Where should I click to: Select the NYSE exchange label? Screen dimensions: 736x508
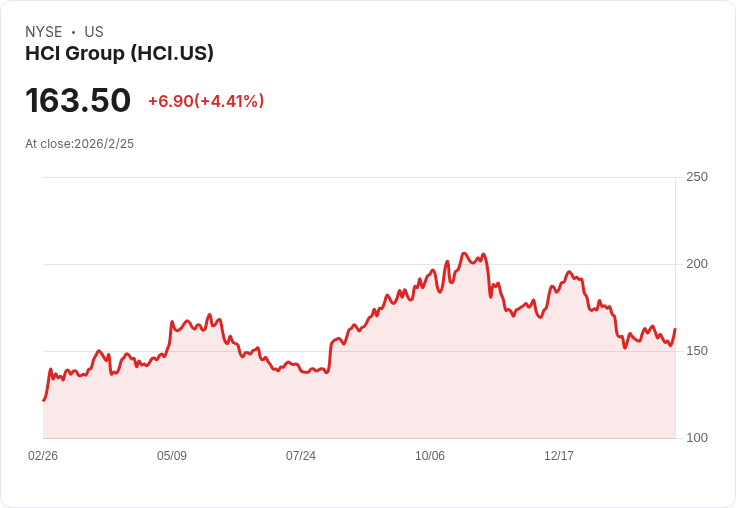pos(44,32)
